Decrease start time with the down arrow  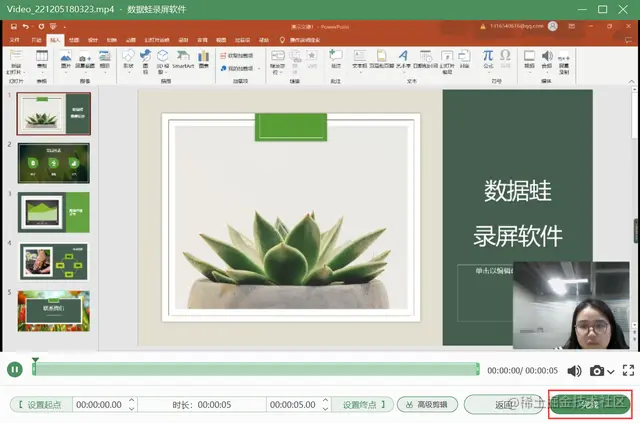(131, 408)
